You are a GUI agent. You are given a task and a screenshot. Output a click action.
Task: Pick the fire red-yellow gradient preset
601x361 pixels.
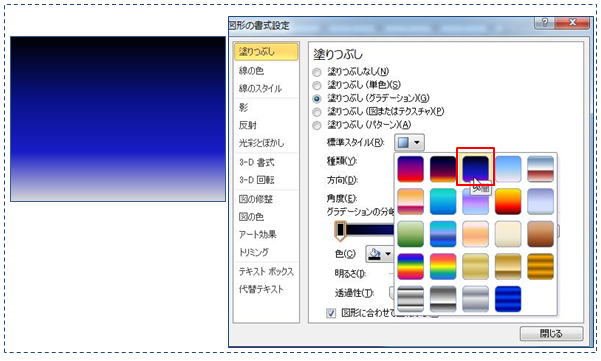click(x=508, y=201)
